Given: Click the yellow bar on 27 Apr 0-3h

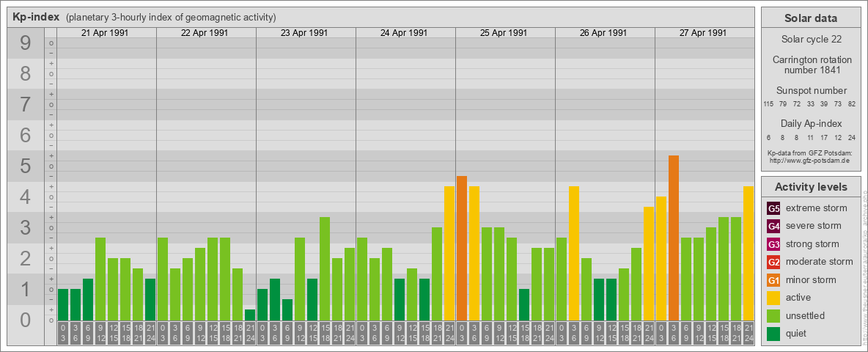Looking at the screenshot, I should pos(661,258).
